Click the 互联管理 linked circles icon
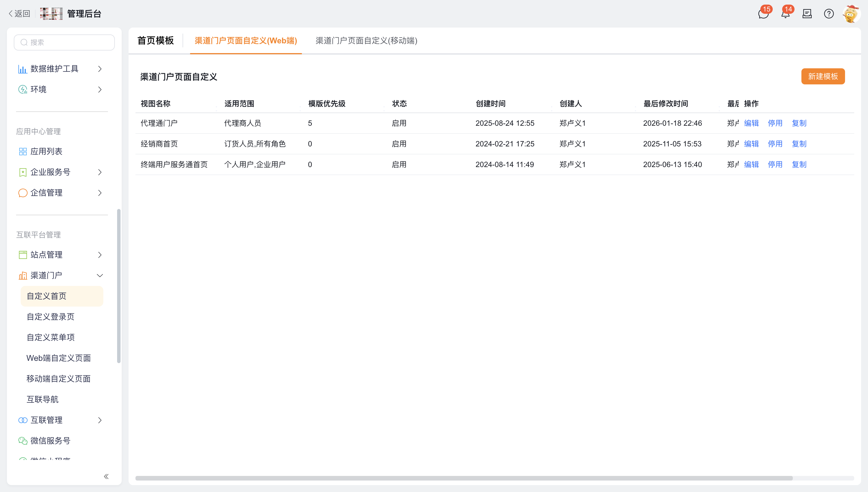The height and width of the screenshot is (492, 868). pos(23,420)
